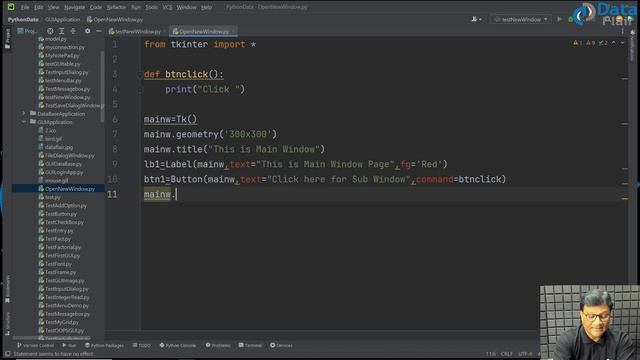Open the TODO tool window
This screenshot has width=640, height=360.
(142, 345)
